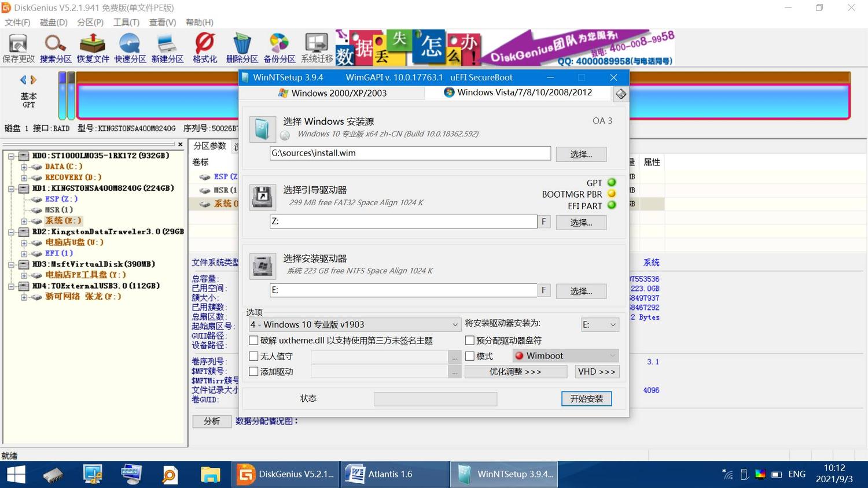868x488 pixels.
Task: Click the memory chip taskbar icon
Action: [53, 474]
